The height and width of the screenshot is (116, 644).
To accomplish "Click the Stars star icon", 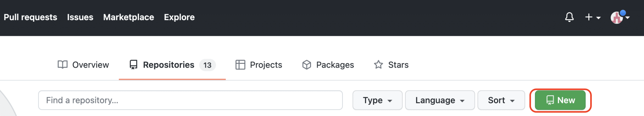I will tap(378, 64).
